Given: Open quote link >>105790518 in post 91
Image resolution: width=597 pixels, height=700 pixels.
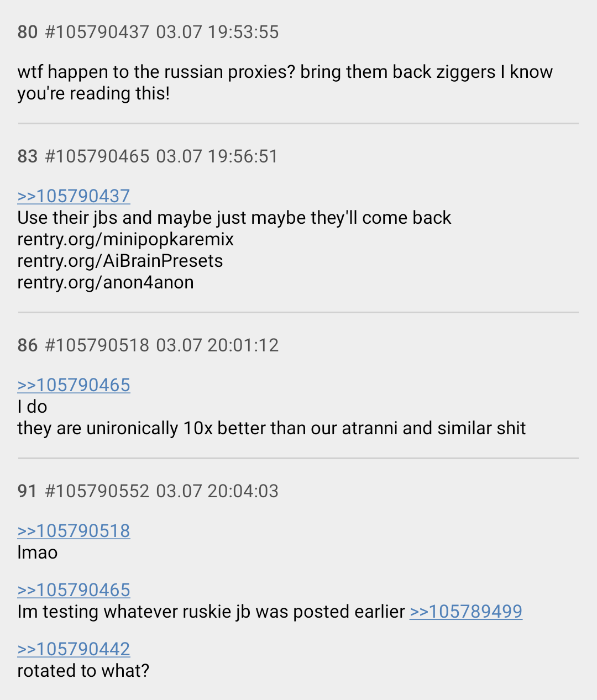Looking at the screenshot, I should click(x=74, y=531).
